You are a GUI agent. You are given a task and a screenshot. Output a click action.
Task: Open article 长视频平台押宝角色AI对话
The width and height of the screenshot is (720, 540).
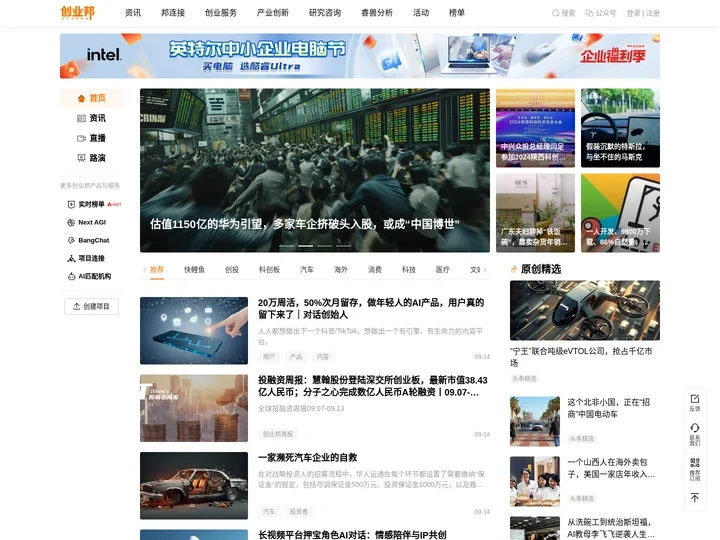352,535
